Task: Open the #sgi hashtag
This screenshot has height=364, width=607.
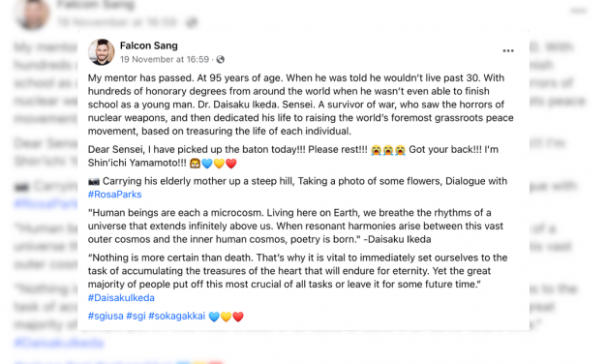Action: (x=136, y=316)
